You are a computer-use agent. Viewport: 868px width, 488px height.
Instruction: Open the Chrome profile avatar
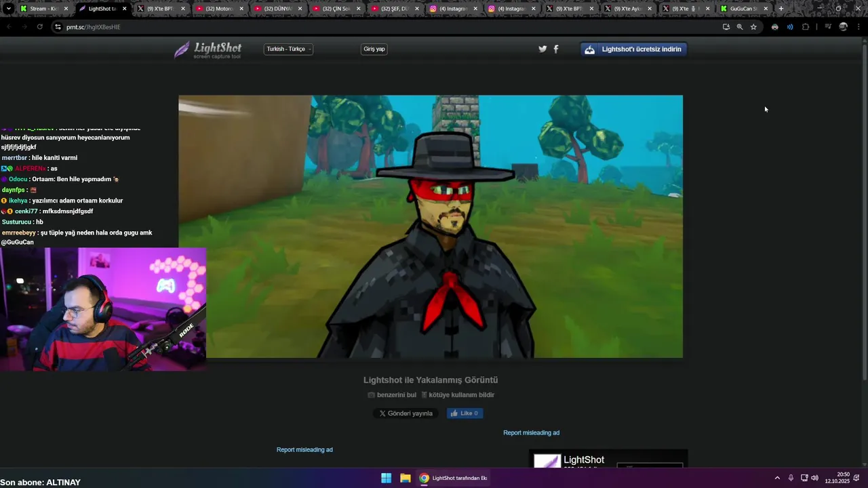(x=844, y=27)
